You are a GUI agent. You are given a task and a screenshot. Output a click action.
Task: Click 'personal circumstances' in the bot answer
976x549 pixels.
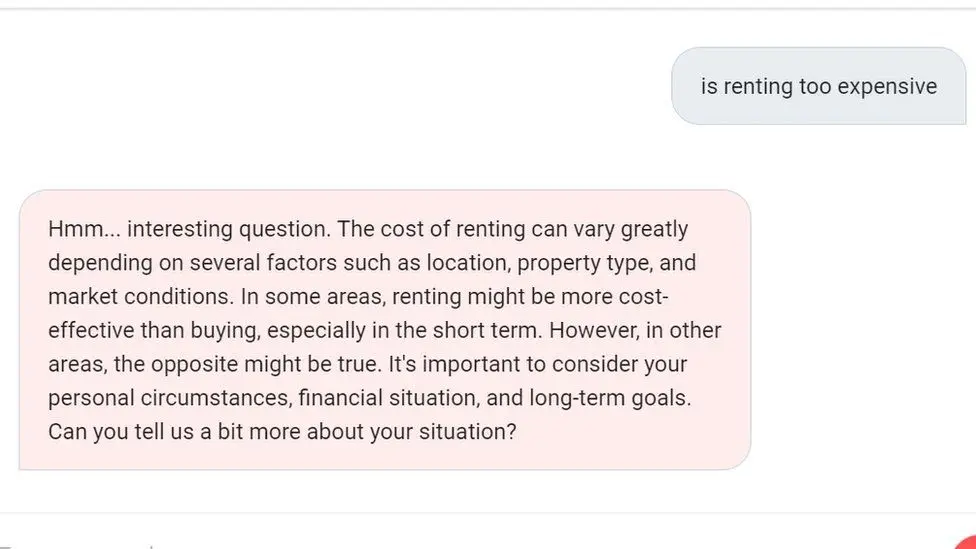pyautogui.click(x=170, y=398)
